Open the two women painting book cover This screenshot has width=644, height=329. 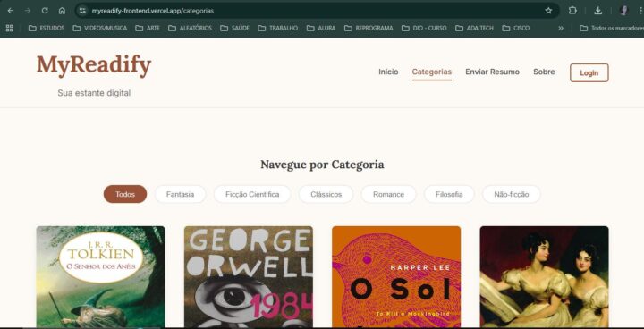[544, 276]
